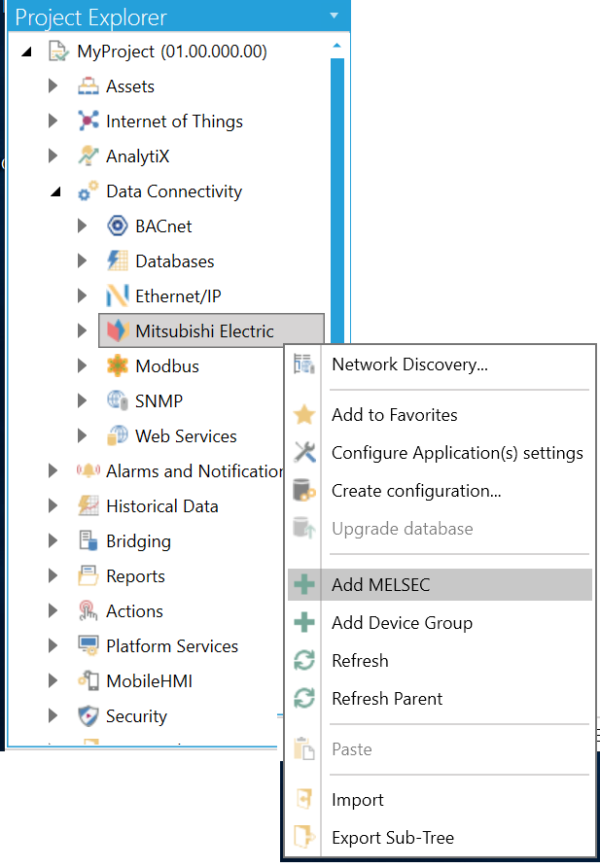
Task: Click the green plus icon for Add MELSEC
Action: click(304, 584)
